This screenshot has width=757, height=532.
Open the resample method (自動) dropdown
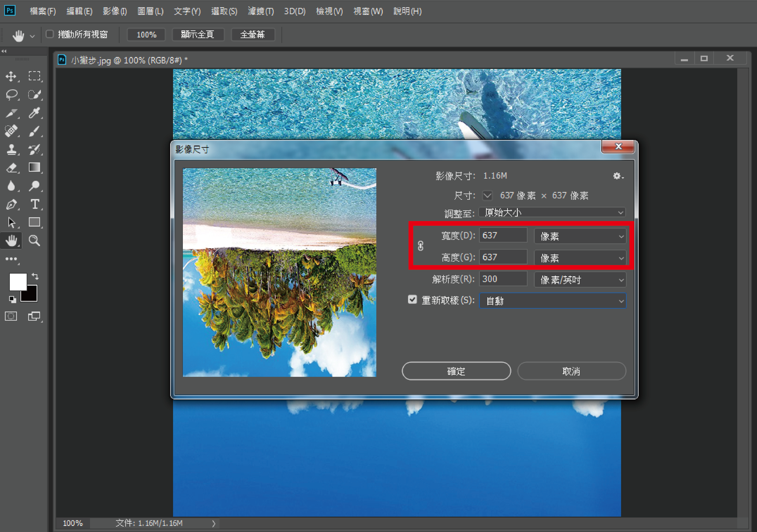pyautogui.click(x=552, y=301)
